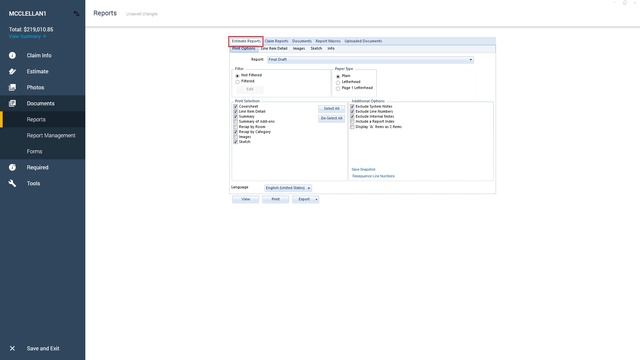The height and width of the screenshot is (360, 640).
Task: Toggle Exclude Line Numbers checkbox
Action: coord(352,111)
